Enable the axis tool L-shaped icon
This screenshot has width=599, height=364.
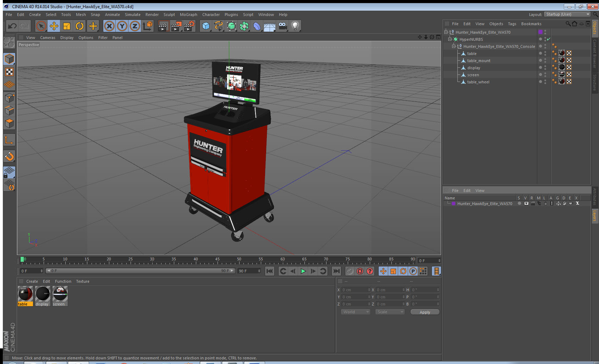click(9, 140)
